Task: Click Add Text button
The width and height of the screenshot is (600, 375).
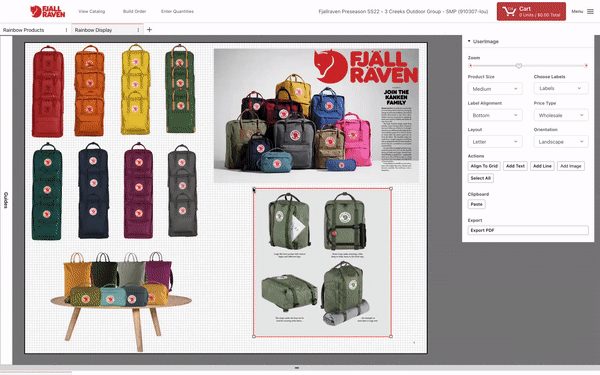Action: pos(515,166)
